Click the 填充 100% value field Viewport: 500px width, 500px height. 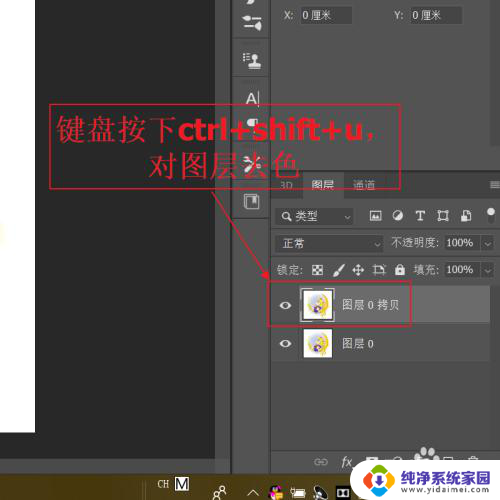(x=463, y=269)
